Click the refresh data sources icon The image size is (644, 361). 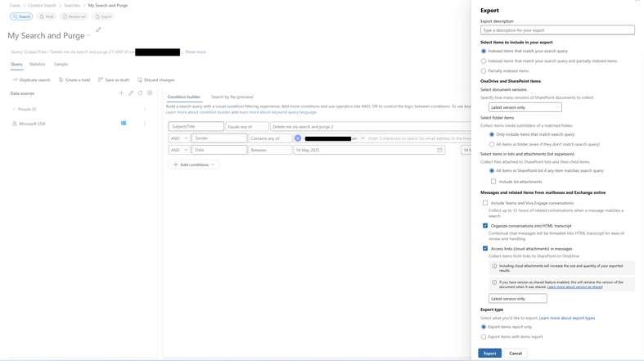(x=141, y=93)
